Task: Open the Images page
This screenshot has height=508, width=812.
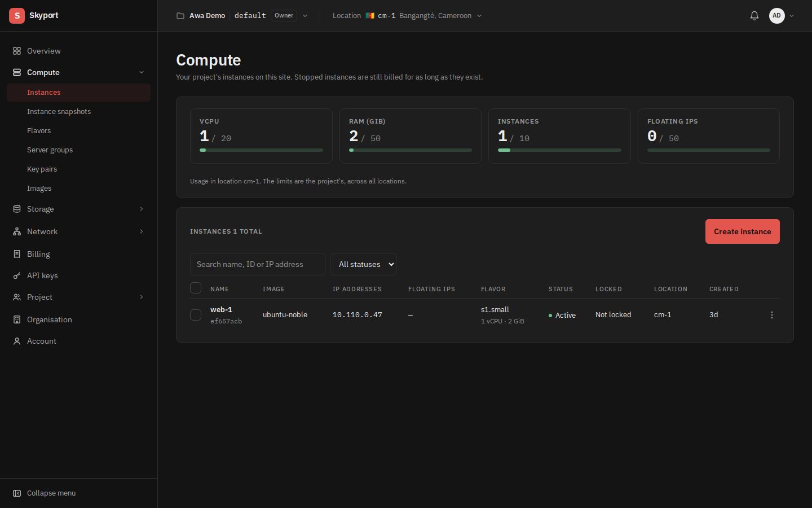Action: tap(78, 189)
